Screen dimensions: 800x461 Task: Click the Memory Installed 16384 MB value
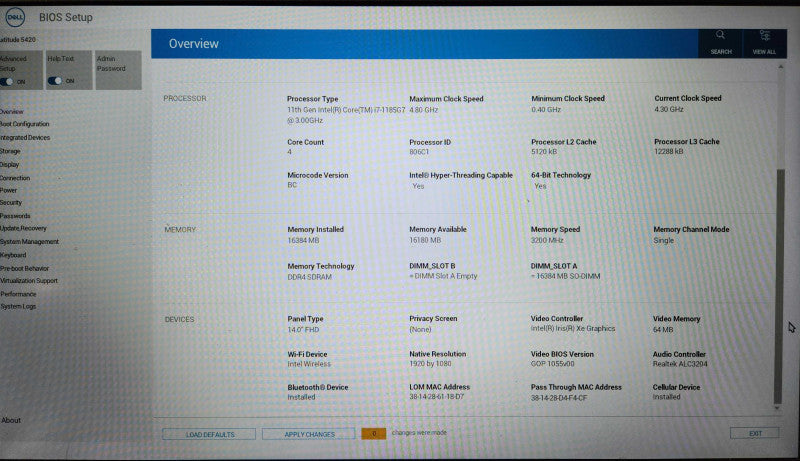(x=303, y=240)
